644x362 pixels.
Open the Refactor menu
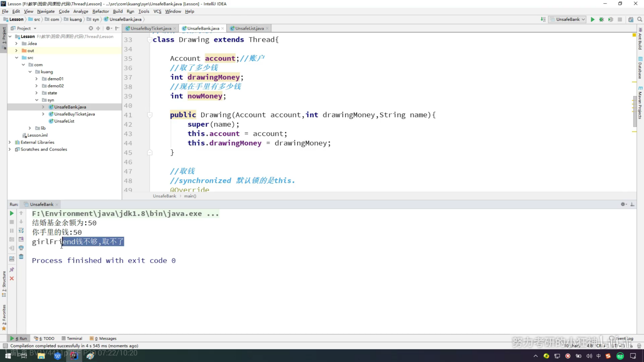point(101,11)
